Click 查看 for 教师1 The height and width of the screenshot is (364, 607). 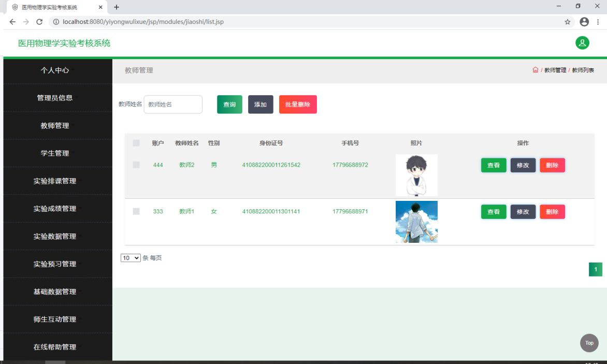coord(494,212)
